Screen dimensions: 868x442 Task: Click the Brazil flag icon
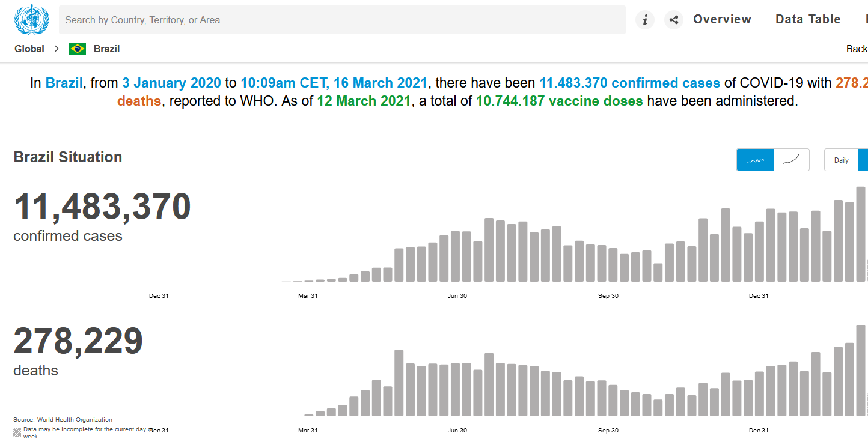(x=78, y=49)
